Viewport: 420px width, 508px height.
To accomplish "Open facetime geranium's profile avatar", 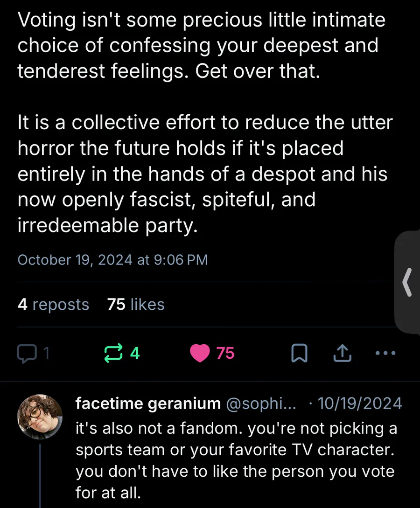I will (x=39, y=418).
